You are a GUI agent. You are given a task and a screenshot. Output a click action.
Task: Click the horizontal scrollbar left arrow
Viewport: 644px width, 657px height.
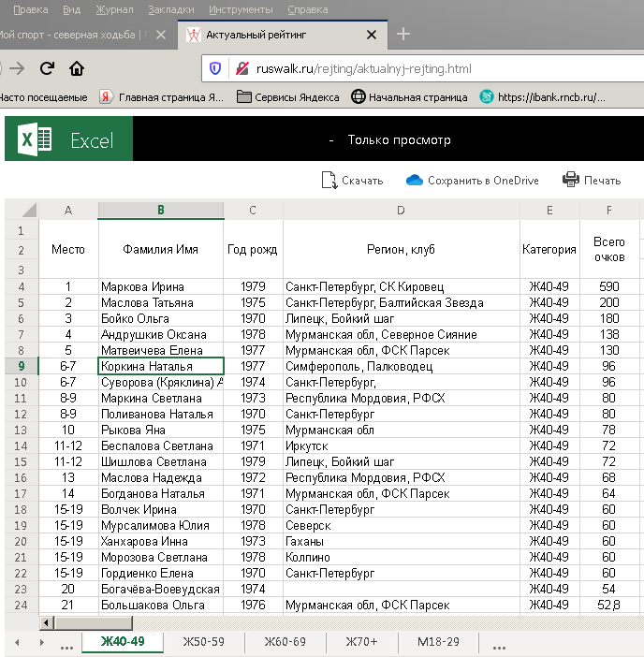tap(47, 623)
